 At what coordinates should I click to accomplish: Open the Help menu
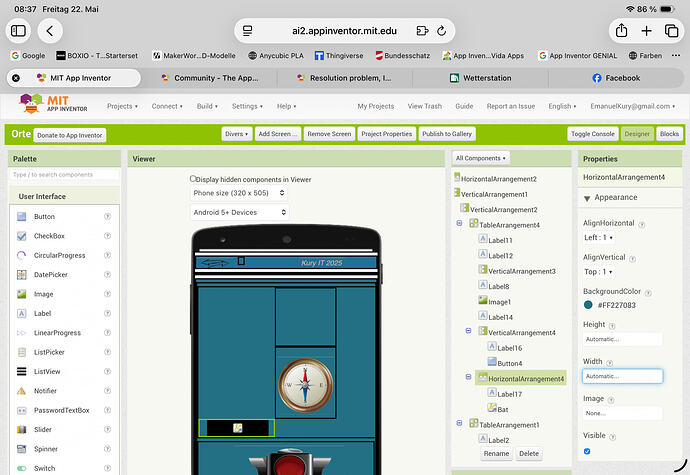coord(286,106)
